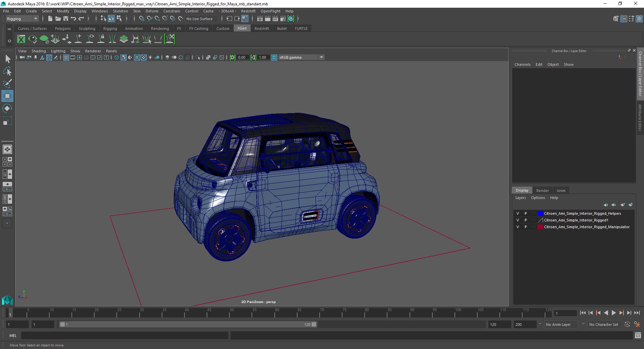Create new empty layer

pos(623,205)
